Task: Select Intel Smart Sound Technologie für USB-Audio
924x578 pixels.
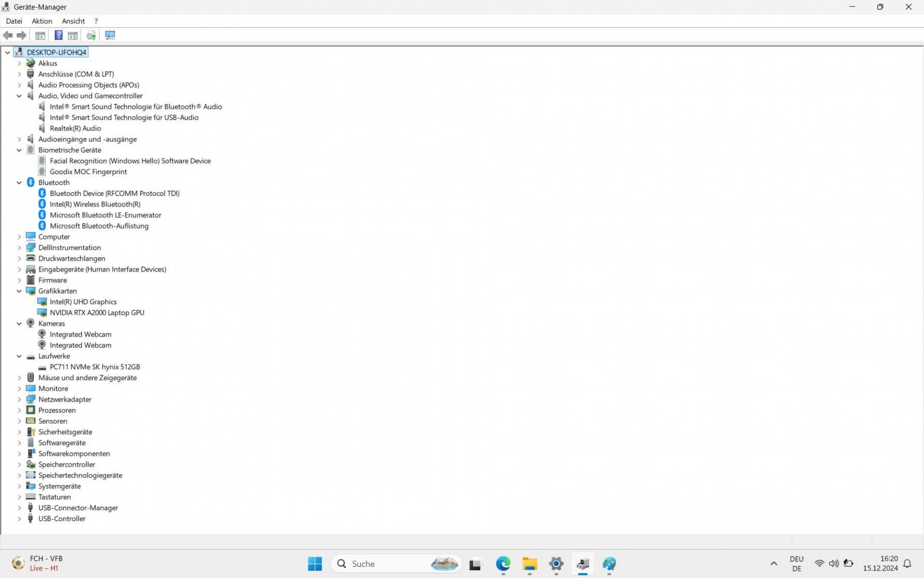Action: tap(124, 117)
